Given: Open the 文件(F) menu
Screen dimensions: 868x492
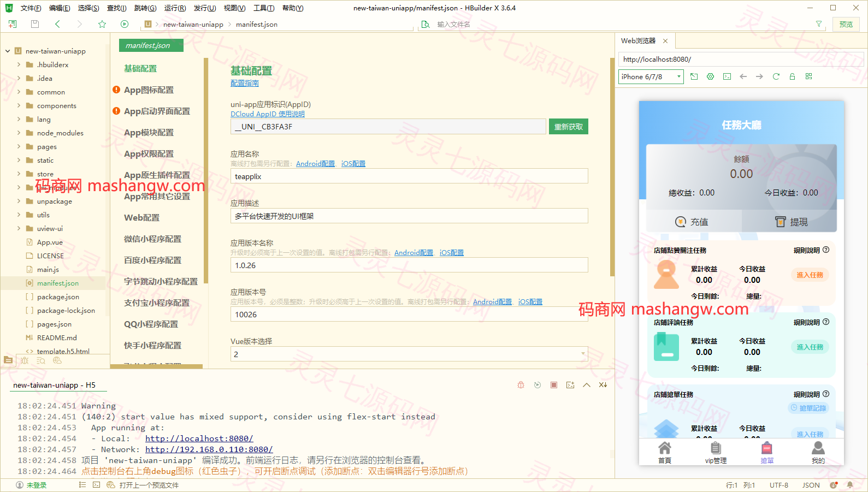Looking at the screenshot, I should (x=31, y=8).
